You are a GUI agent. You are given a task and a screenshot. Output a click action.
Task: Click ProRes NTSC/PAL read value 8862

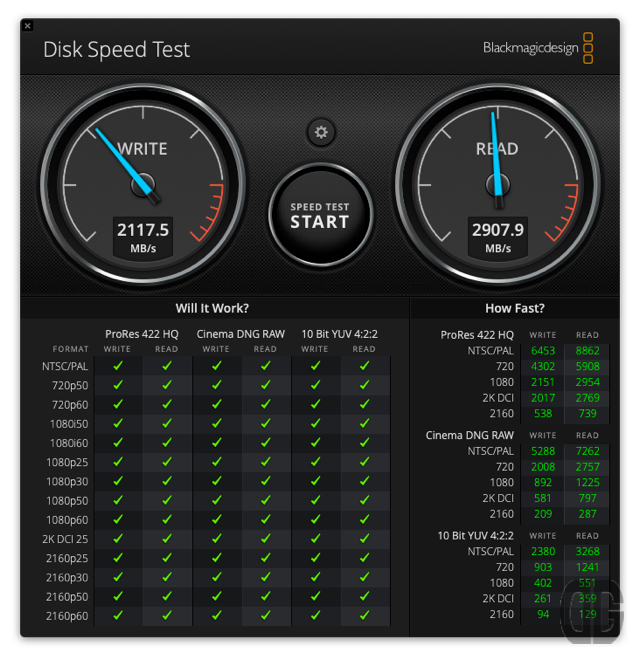click(x=587, y=351)
